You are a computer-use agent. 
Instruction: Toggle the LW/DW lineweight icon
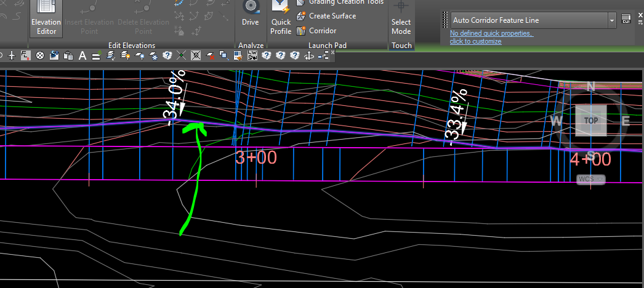click(252, 55)
